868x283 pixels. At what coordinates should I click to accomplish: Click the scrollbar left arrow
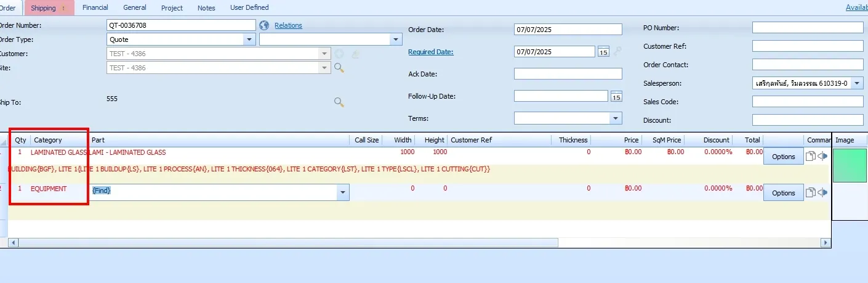point(14,242)
